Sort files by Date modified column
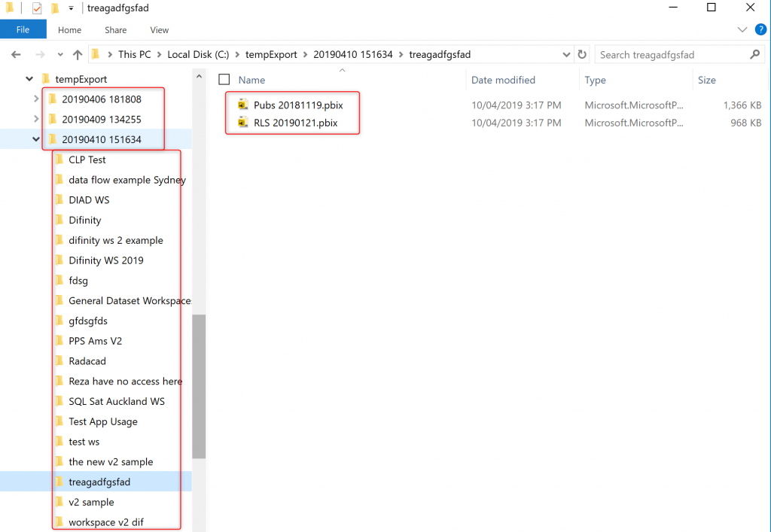The height and width of the screenshot is (532, 771). click(x=503, y=80)
